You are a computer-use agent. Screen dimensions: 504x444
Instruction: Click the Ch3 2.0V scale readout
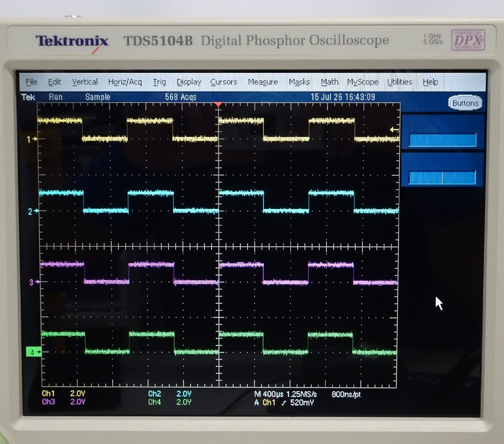point(63,402)
